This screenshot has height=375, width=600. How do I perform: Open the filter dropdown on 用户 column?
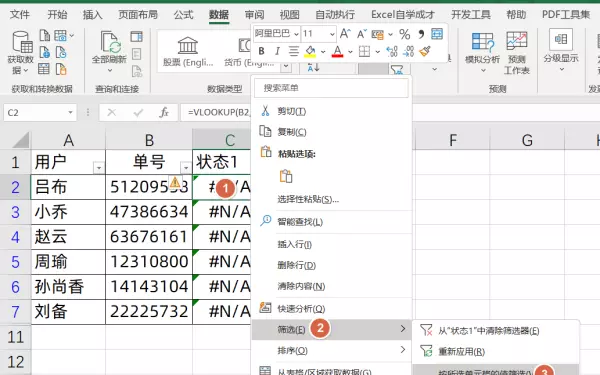[99, 168]
